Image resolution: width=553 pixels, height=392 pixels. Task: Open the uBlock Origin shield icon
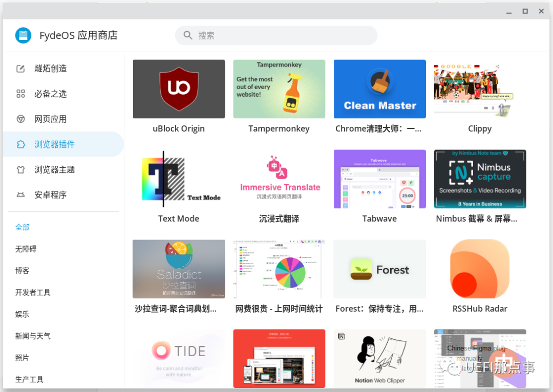tap(179, 89)
